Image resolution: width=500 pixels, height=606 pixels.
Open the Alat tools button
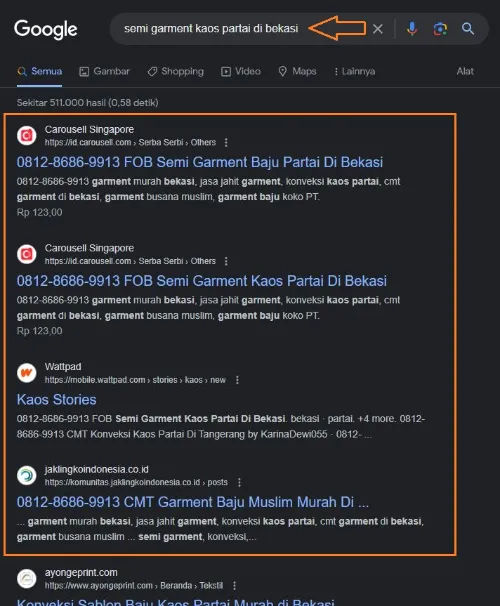(x=465, y=71)
